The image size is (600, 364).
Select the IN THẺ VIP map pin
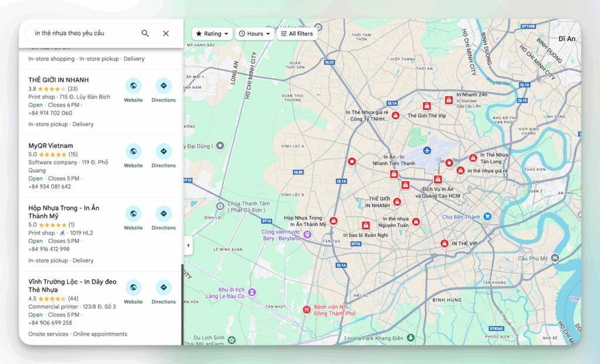coord(444,243)
